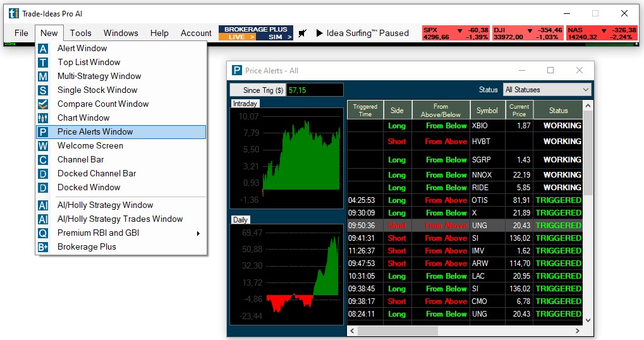
Task: Click the pin icon beside Brokerage Plus banner
Action: (303, 33)
